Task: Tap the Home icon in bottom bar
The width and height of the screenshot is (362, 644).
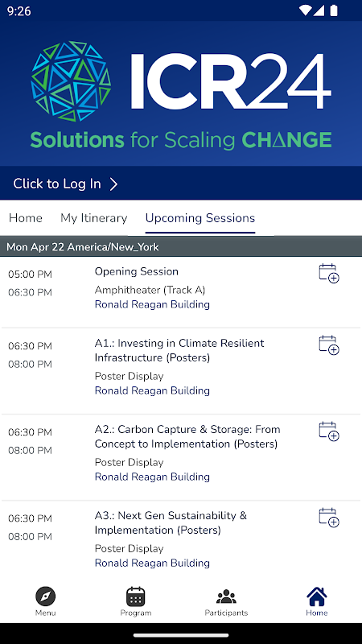Action: click(316, 597)
